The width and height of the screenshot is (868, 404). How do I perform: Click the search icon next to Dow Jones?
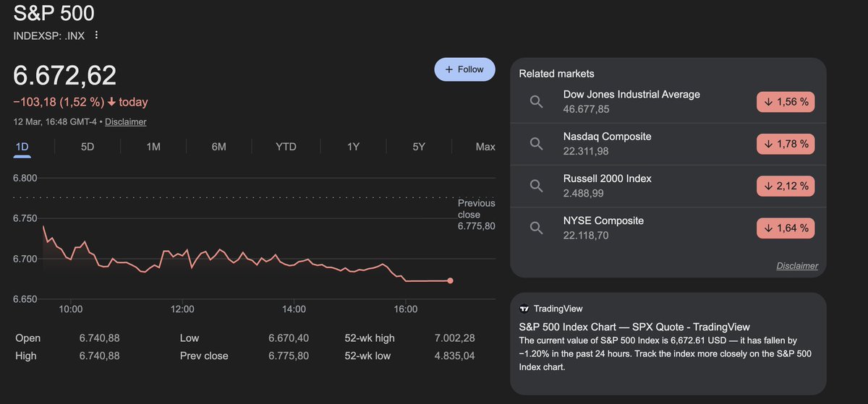[x=536, y=102]
